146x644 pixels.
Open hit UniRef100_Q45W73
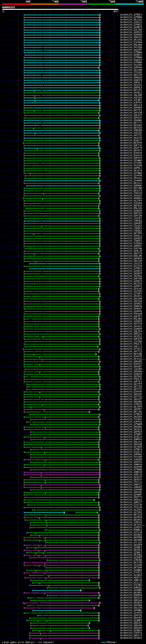pos(131,27)
